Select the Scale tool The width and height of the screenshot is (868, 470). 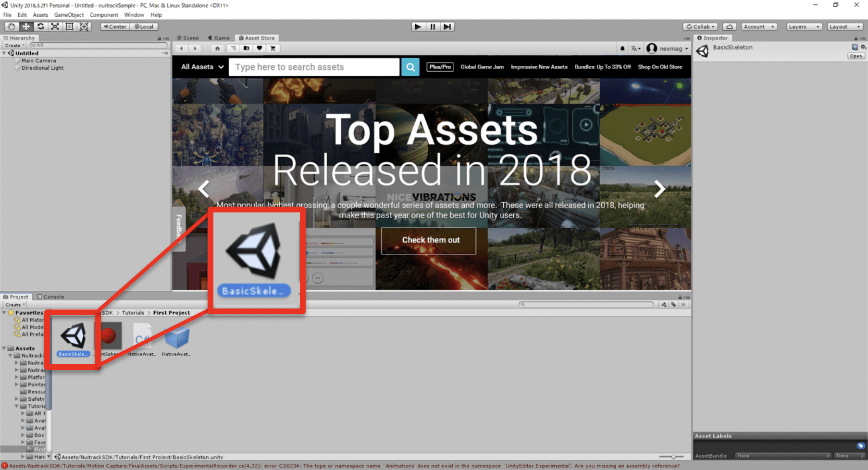(55, 27)
